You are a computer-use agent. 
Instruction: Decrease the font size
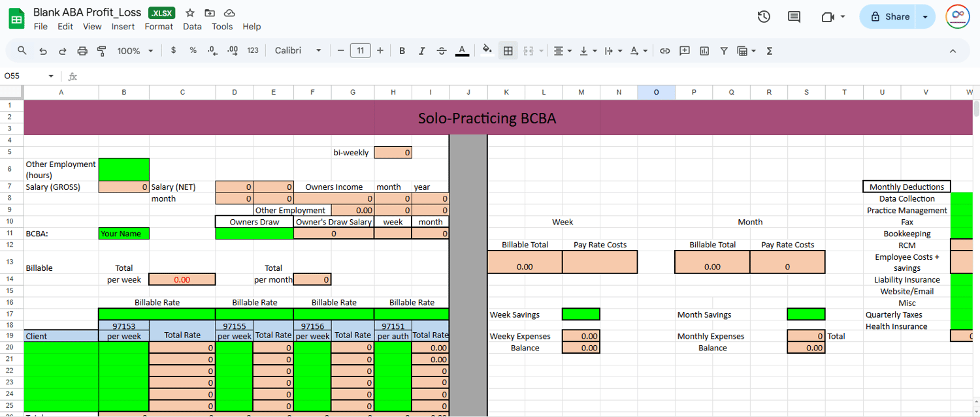click(x=340, y=50)
